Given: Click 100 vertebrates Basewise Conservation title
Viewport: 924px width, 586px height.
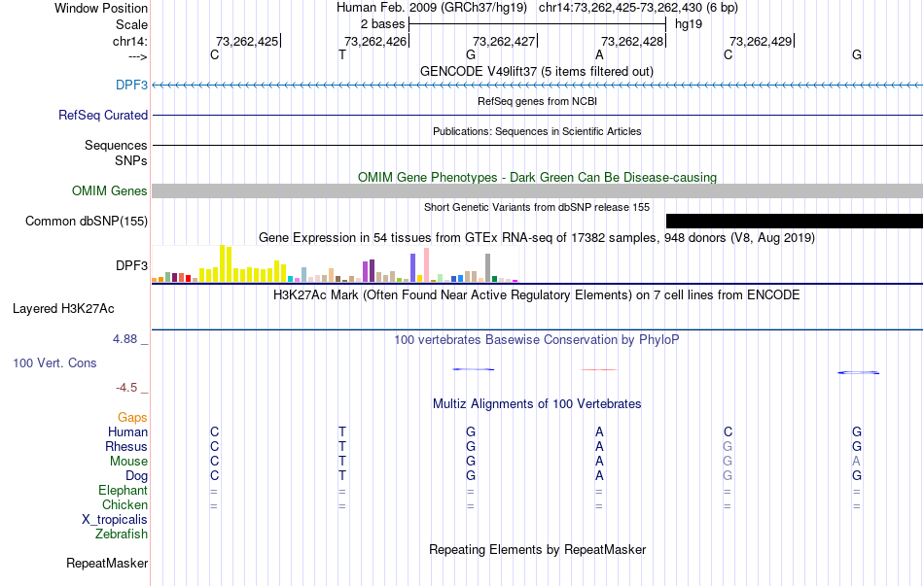Looking at the screenshot, I should [x=537, y=340].
